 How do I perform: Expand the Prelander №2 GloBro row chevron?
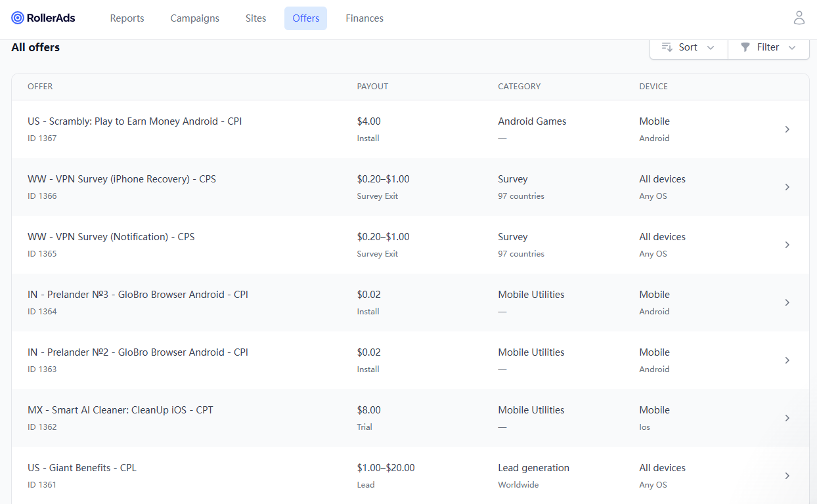click(787, 360)
